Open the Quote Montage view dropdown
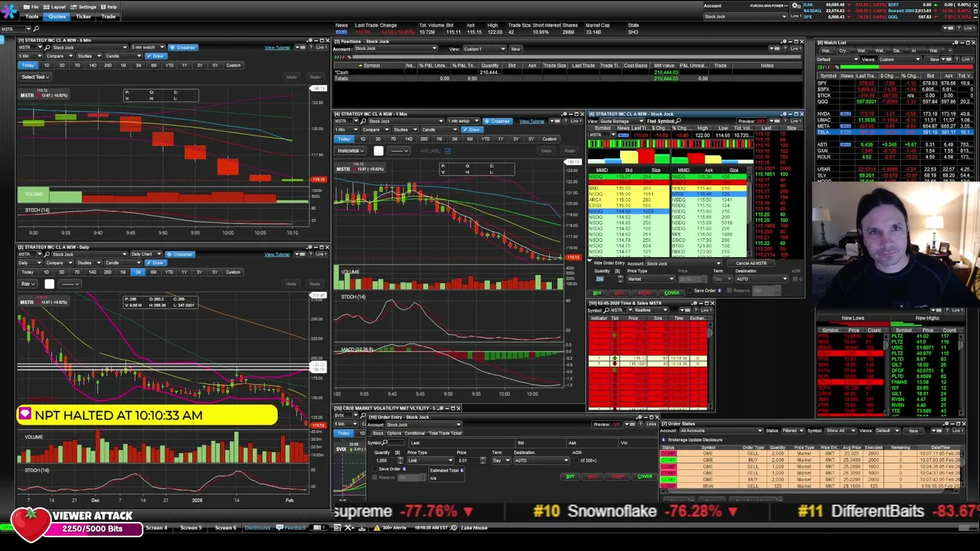 (622, 121)
